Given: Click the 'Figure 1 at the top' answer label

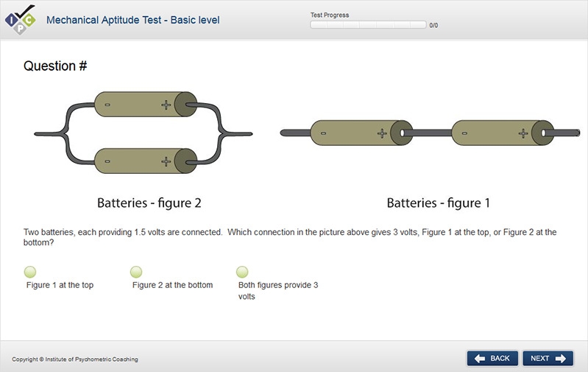Looking at the screenshot, I should [60, 285].
